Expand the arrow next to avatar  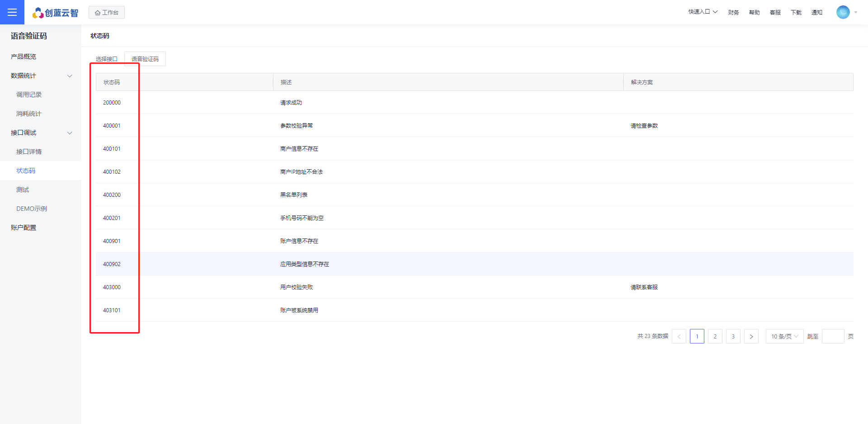click(x=856, y=13)
